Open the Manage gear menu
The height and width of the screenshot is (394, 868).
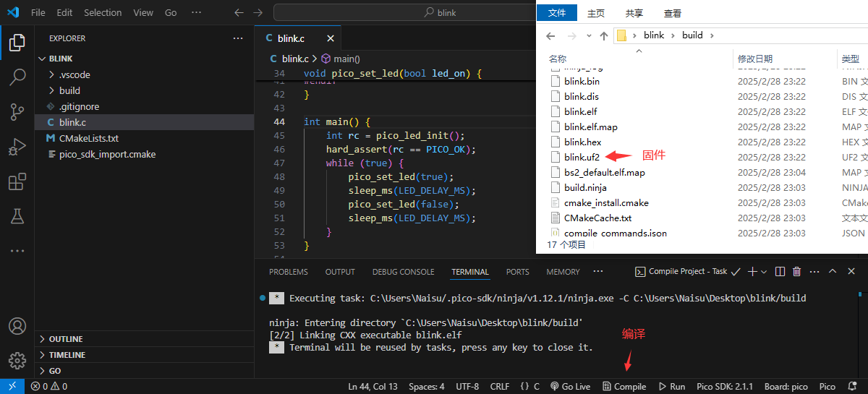click(x=17, y=361)
